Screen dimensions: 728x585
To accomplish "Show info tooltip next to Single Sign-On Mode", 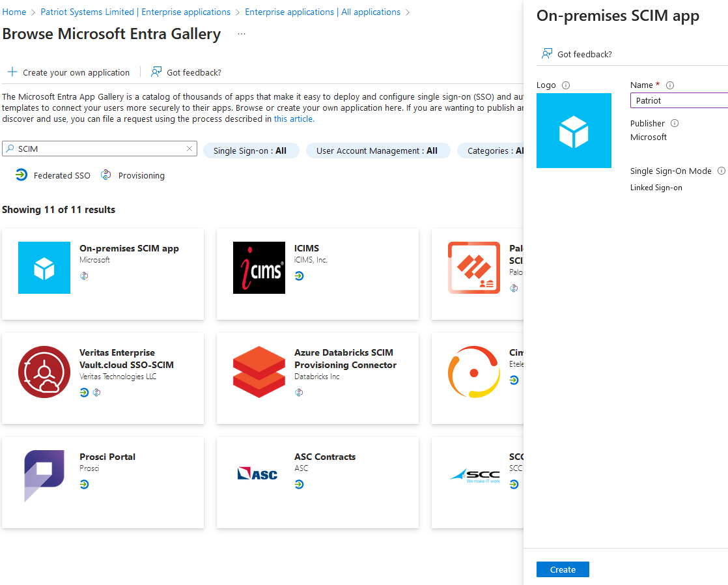I will coord(721,171).
